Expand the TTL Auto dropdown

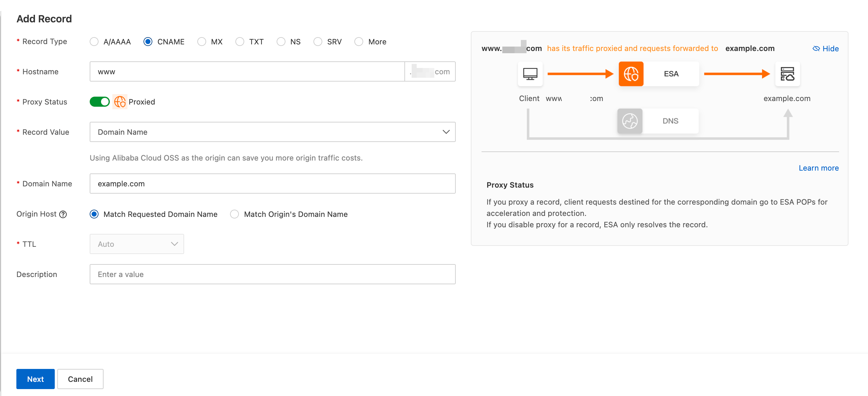tap(137, 244)
